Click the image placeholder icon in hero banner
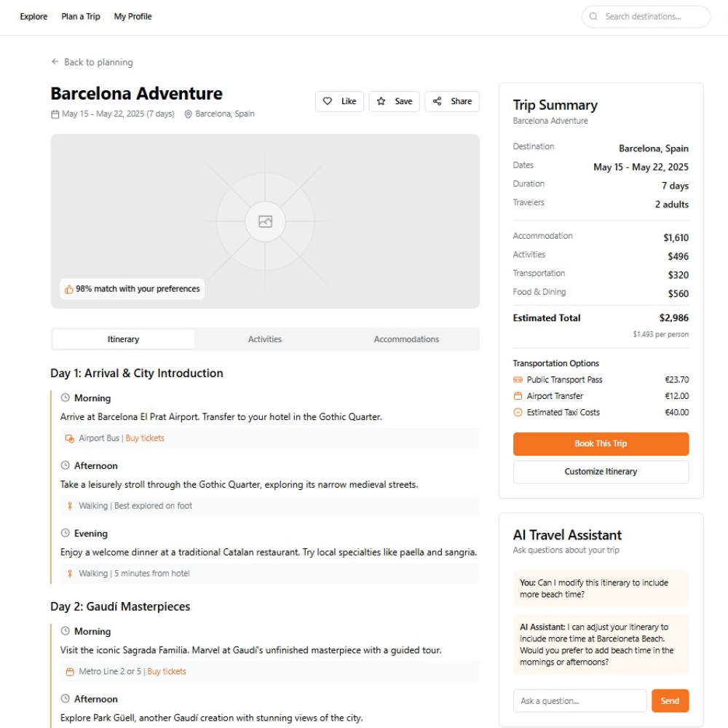This screenshot has height=728, width=728. [265, 221]
